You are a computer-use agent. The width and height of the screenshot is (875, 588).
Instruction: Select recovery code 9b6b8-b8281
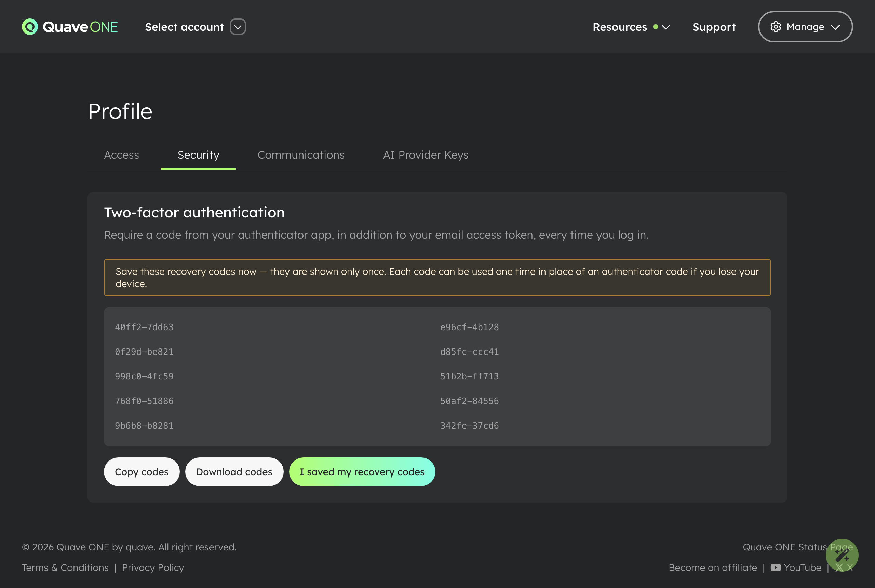[x=144, y=426]
